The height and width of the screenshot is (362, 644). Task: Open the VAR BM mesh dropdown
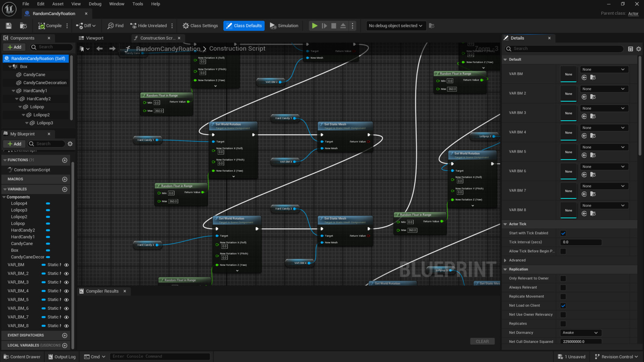(604, 70)
